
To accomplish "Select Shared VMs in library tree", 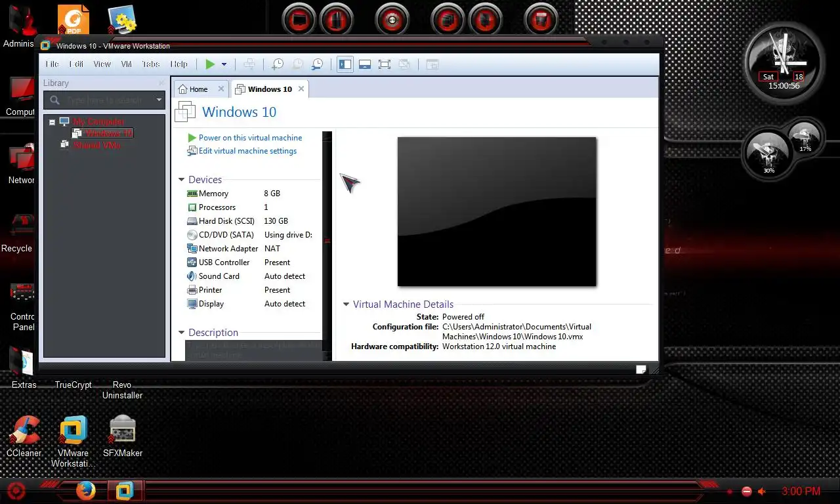I will click(x=96, y=145).
